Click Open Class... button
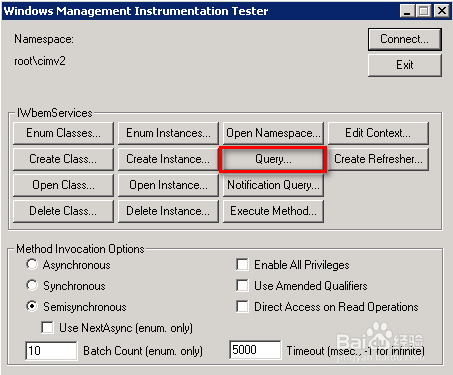453x375 pixels. click(63, 185)
